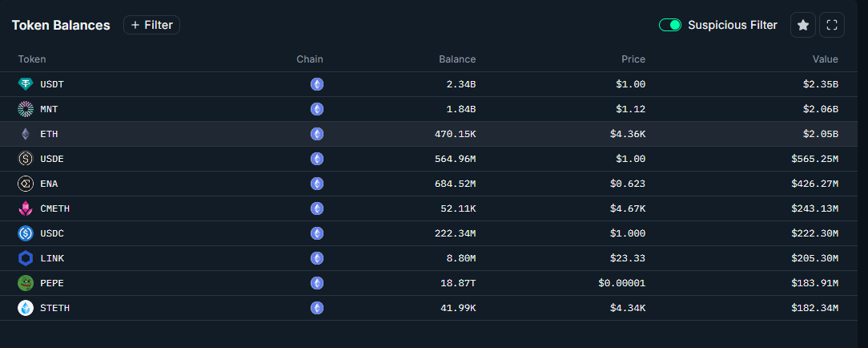Select the ETH row value $2.05B
The height and width of the screenshot is (348, 868).
pyautogui.click(x=821, y=134)
